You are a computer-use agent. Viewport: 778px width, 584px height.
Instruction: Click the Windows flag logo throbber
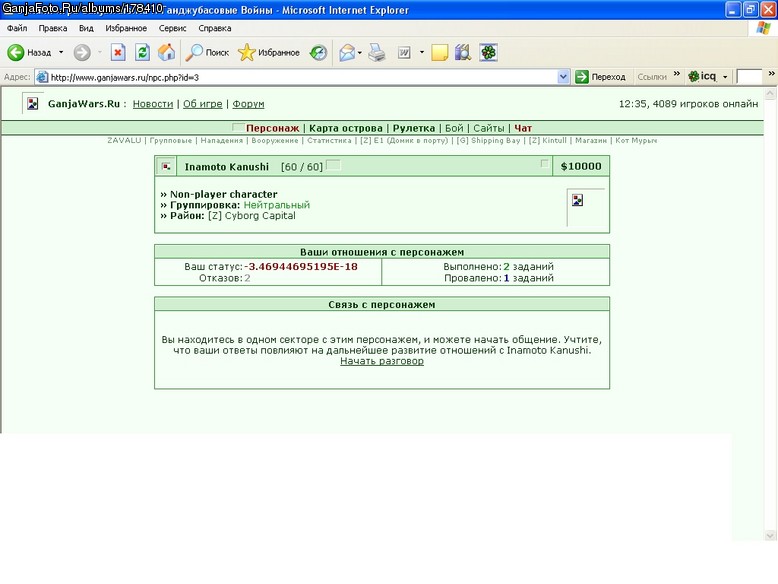click(x=763, y=28)
